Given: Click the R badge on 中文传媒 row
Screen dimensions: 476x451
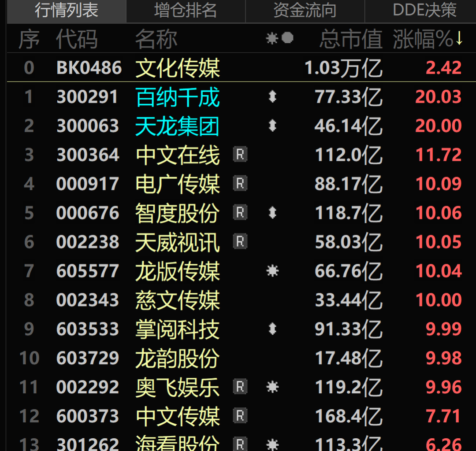Looking at the screenshot, I should point(240,415).
